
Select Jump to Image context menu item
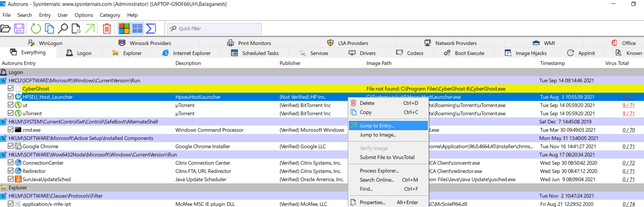388,135
